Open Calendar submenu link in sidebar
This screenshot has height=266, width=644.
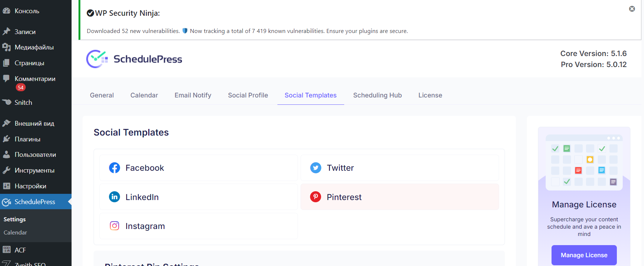click(15, 232)
